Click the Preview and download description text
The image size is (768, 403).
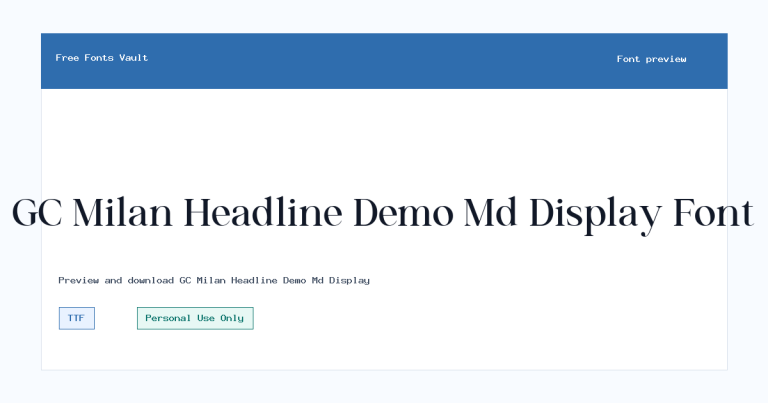214,281
